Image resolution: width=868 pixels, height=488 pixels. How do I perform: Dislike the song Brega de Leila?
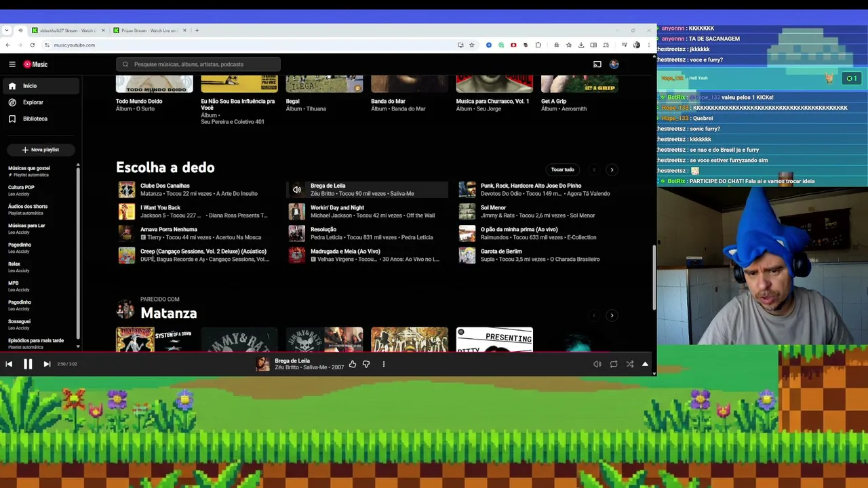pos(366,364)
